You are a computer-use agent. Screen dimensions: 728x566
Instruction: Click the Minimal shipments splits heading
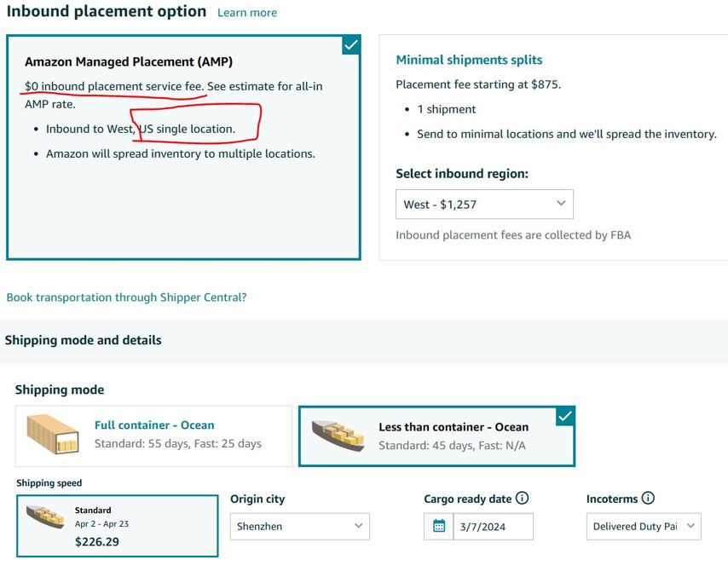(x=469, y=60)
